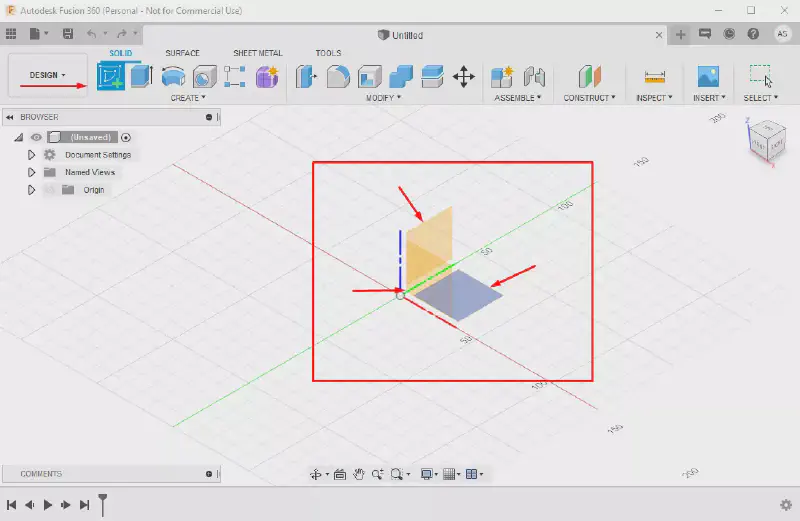This screenshot has width=800, height=521.
Task: Open the Modify menu dropdown label
Action: (383, 98)
